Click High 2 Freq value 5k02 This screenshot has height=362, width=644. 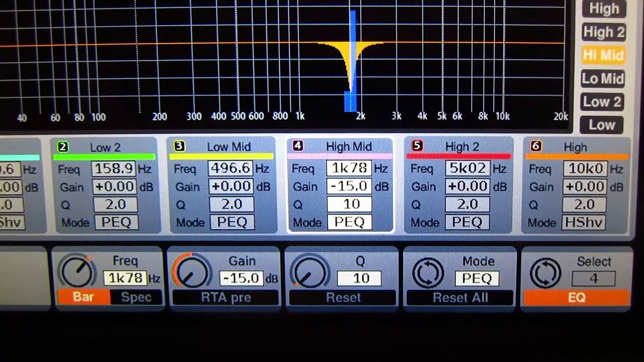[x=468, y=168]
